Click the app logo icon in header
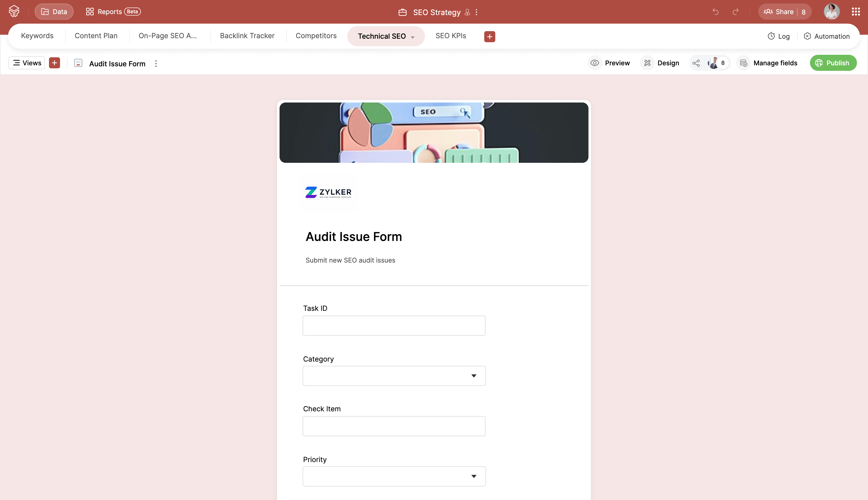 pos(14,12)
